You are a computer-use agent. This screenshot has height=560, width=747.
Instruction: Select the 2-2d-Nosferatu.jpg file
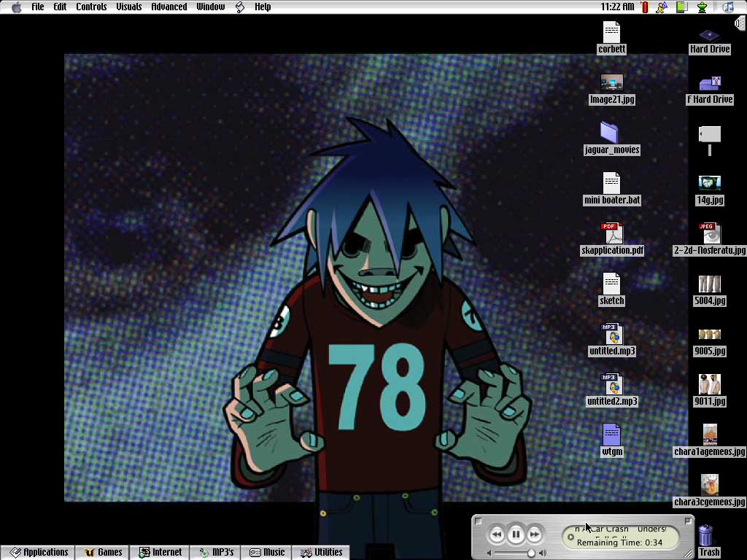pos(709,233)
